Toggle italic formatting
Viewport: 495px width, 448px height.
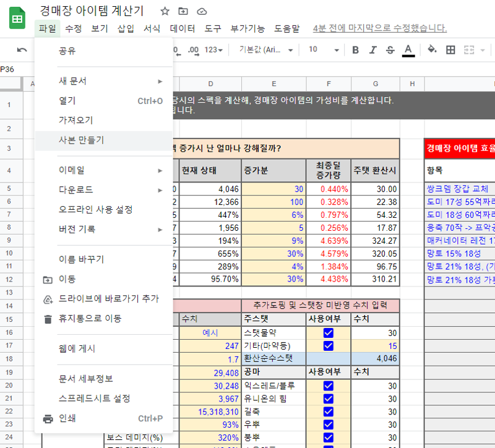coord(372,50)
